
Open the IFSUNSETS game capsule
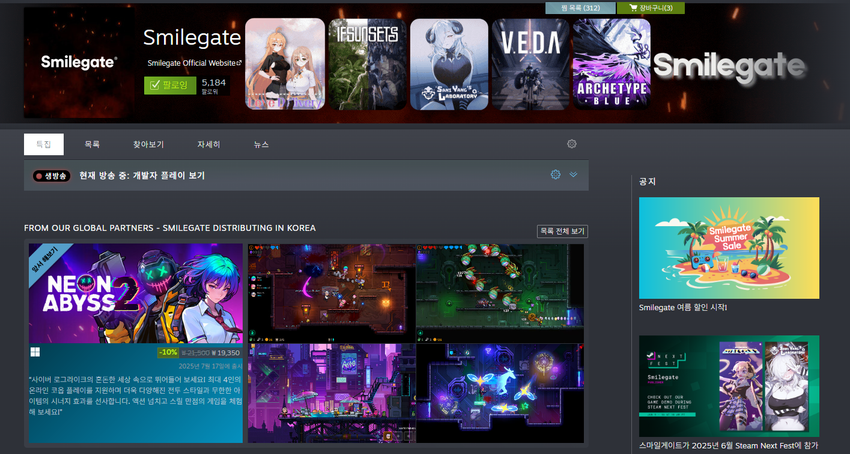pyautogui.click(x=367, y=64)
